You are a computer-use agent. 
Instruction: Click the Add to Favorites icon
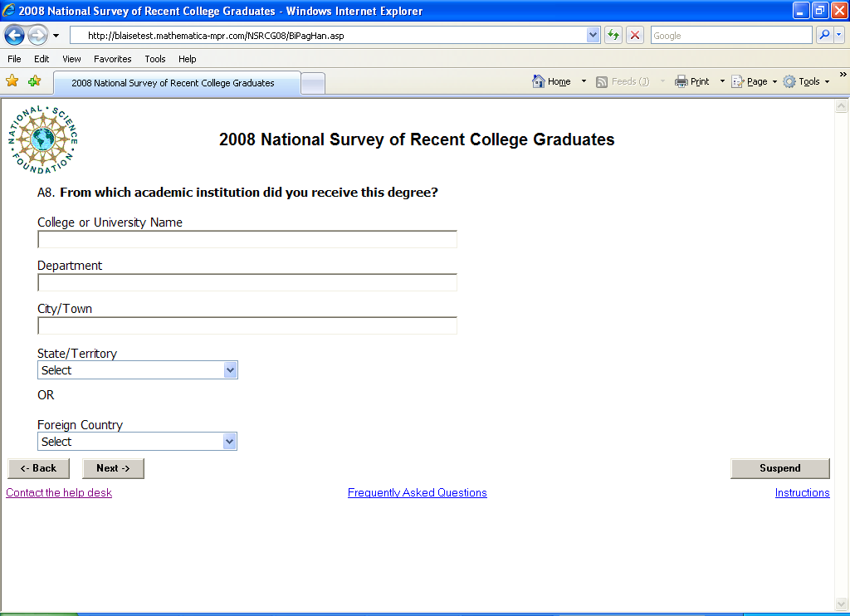34,81
